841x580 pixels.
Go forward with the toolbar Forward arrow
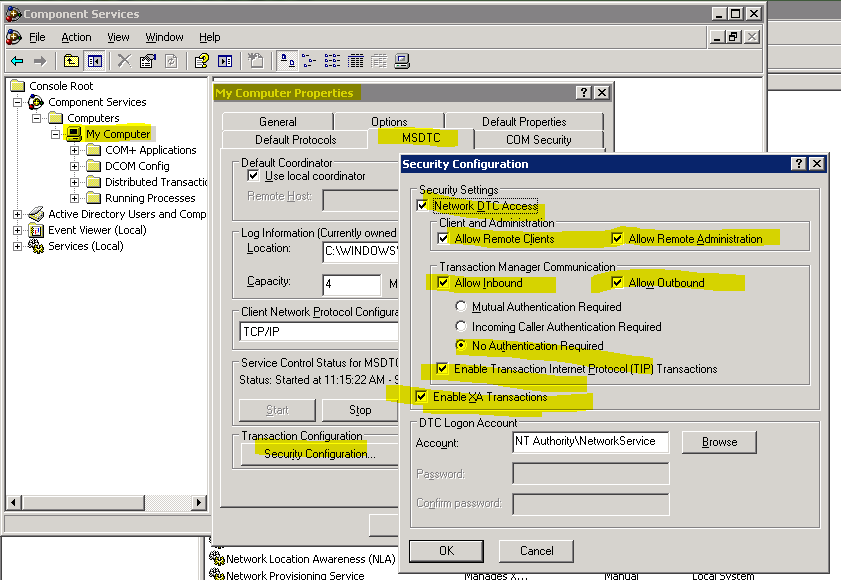[40, 61]
